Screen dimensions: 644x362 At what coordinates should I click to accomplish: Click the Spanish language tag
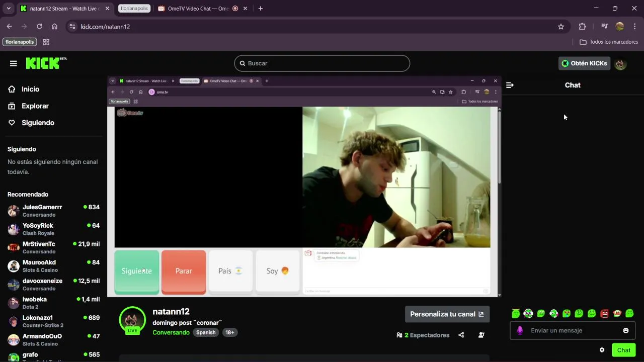click(x=206, y=332)
